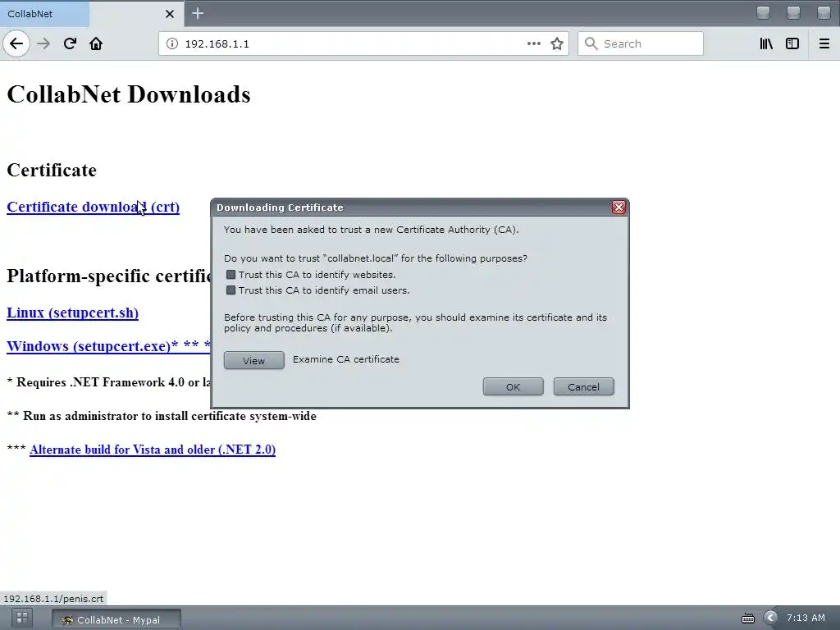Image resolution: width=840 pixels, height=630 pixels.
Task: Reload the current page
Action: 70,43
